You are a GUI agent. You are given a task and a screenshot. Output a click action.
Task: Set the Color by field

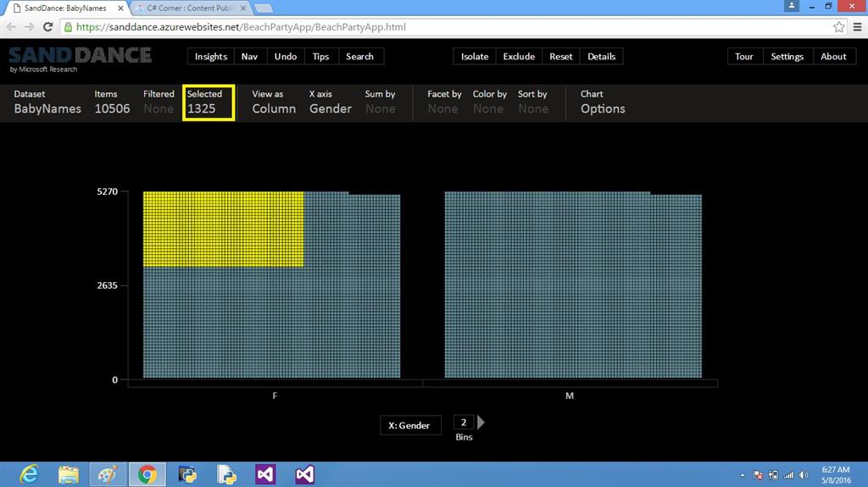coord(489,102)
